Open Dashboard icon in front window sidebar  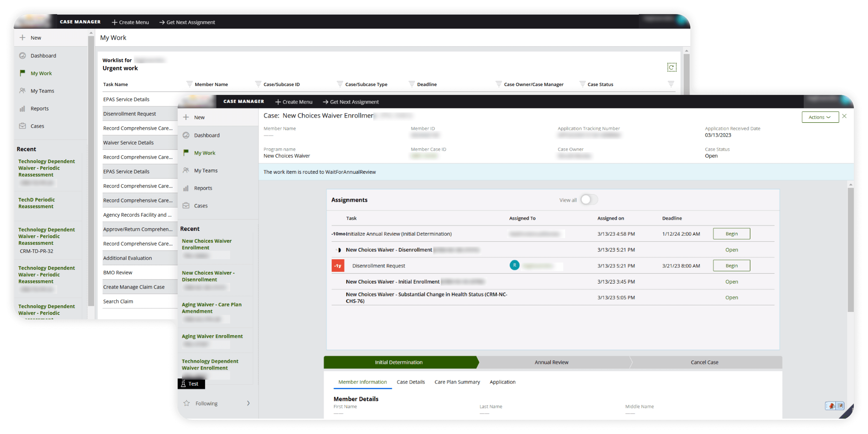click(186, 135)
